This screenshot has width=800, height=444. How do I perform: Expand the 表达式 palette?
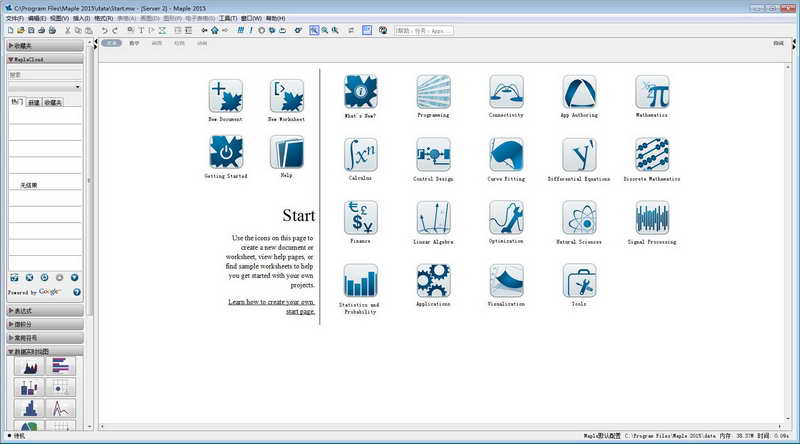point(45,311)
